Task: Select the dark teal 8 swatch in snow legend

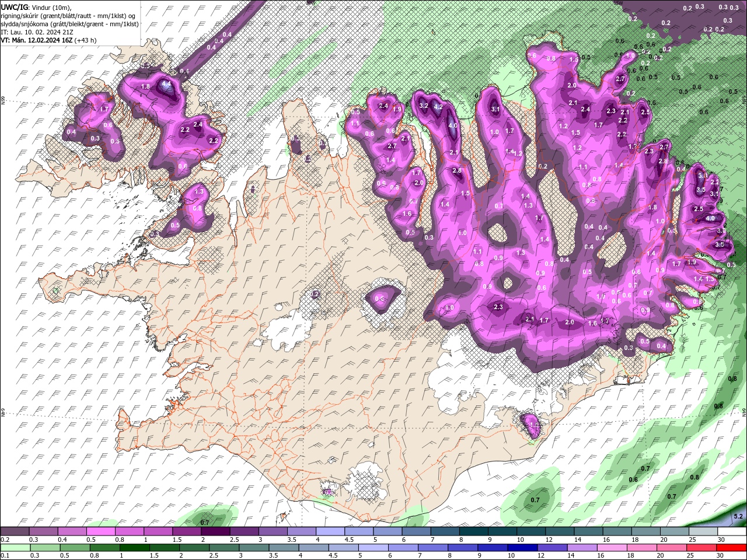Action: pos(474,531)
